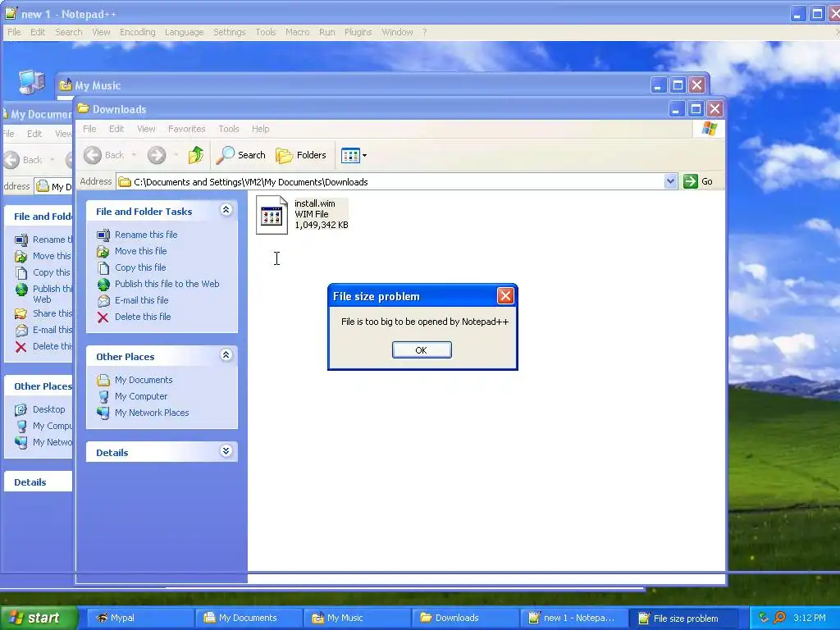
Task: Click Windows flag logo in Downloads window
Action: [x=710, y=129]
